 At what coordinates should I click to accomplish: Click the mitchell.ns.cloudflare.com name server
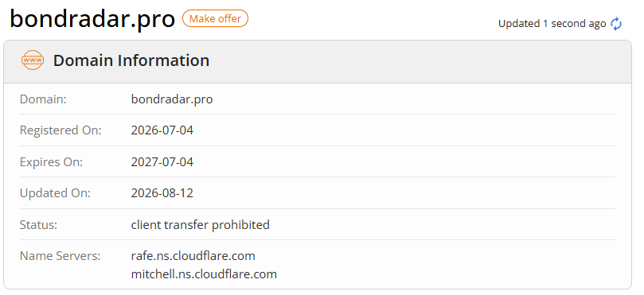[204, 274]
